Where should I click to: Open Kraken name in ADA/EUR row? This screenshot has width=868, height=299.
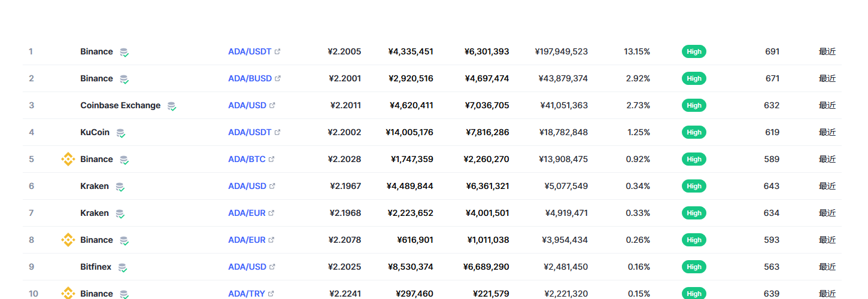[95, 213]
